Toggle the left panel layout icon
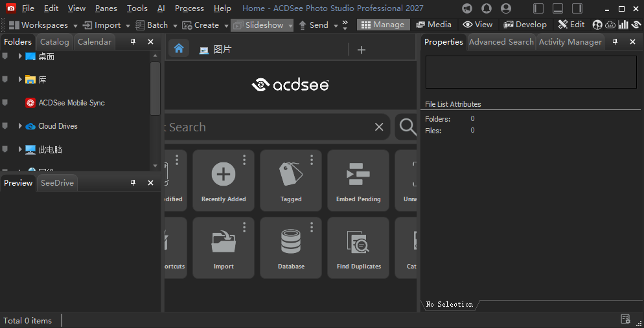This screenshot has width=644, height=328. click(538, 8)
